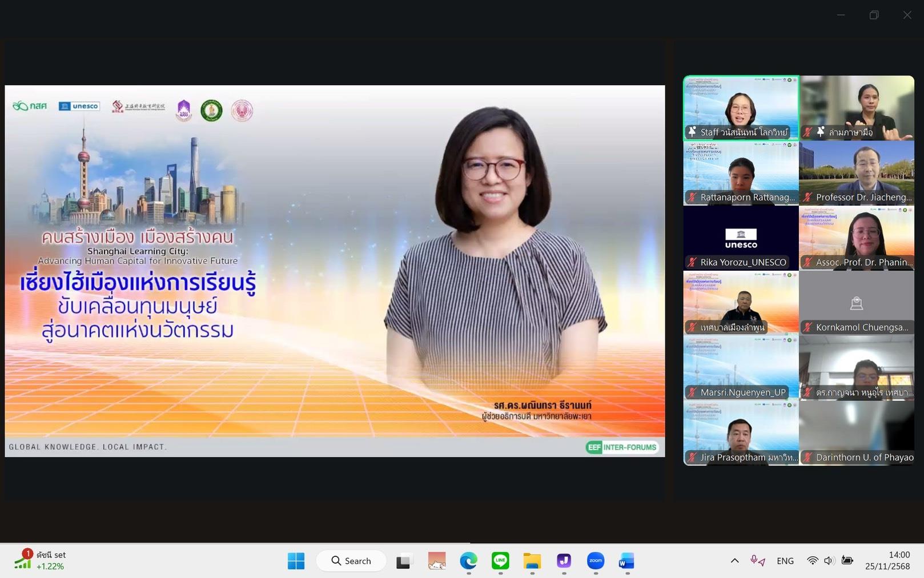Click the microphone and location tray icon

[x=757, y=561]
